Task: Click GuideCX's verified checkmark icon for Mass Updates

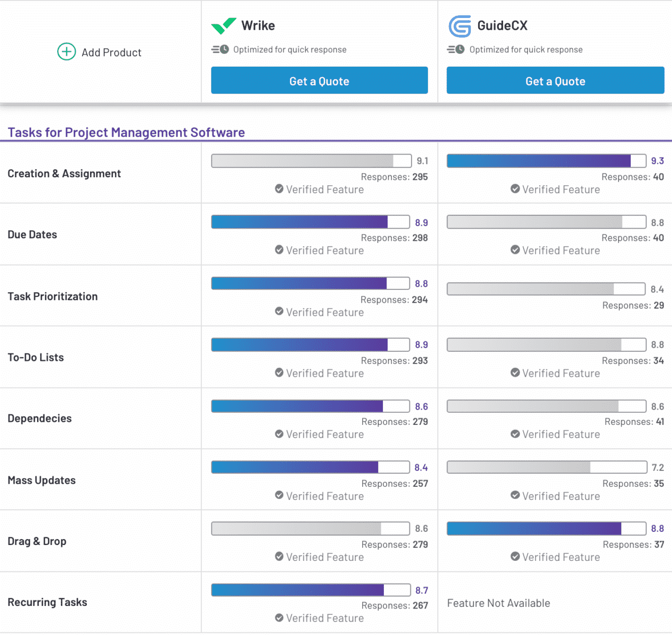Action: [515, 495]
